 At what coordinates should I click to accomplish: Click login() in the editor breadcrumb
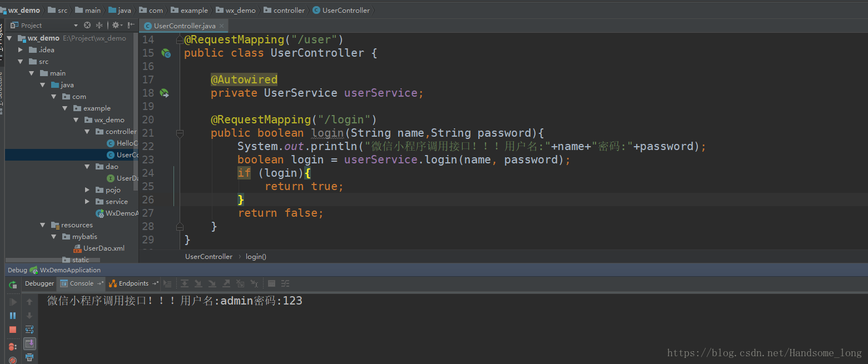click(x=256, y=257)
